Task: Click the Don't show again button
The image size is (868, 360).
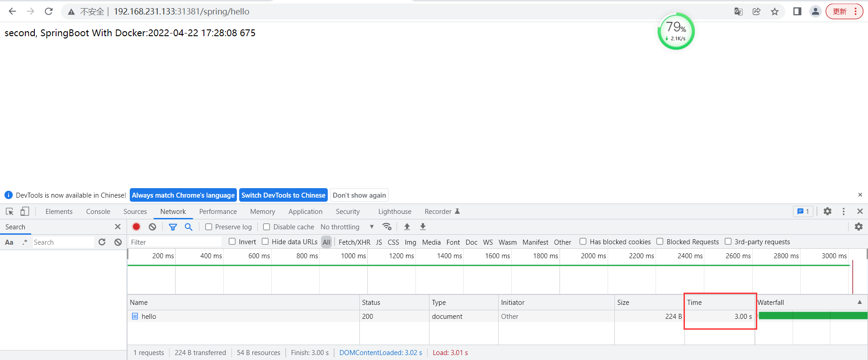Action: tap(359, 195)
